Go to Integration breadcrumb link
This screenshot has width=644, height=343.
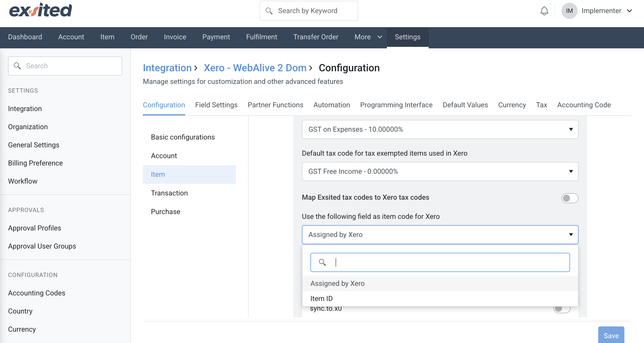pyautogui.click(x=167, y=68)
